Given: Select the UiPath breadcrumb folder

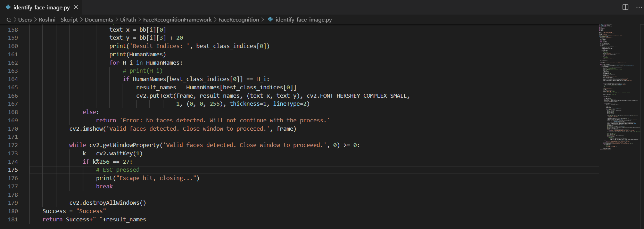Looking at the screenshot, I should pyautogui.click(x=128, y=19).
